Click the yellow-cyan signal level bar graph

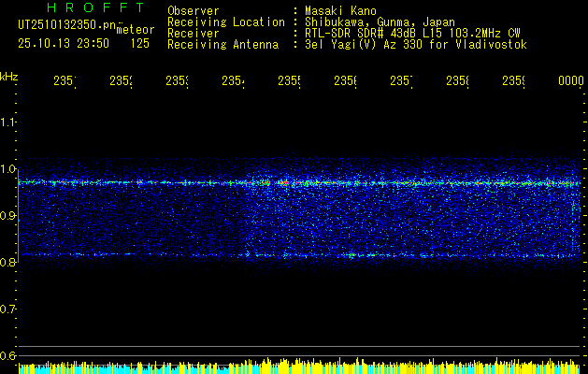[x=299, y=367]
